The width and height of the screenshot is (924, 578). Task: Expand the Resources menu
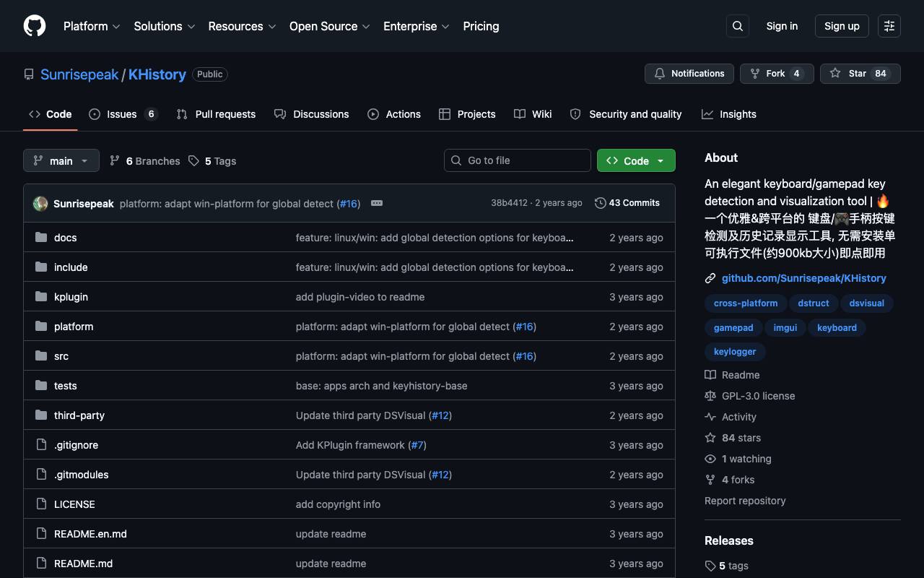click(242, 26)
